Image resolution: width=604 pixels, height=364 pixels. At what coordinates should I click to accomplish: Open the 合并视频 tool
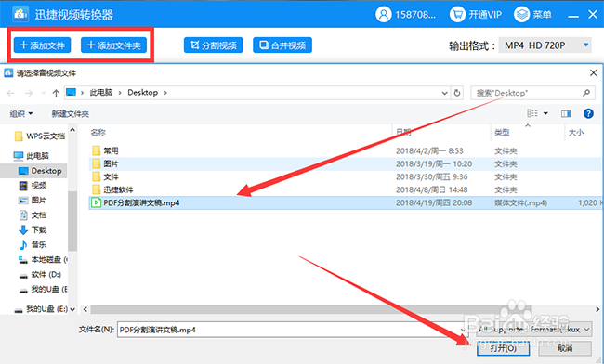[x=282, y=45]
